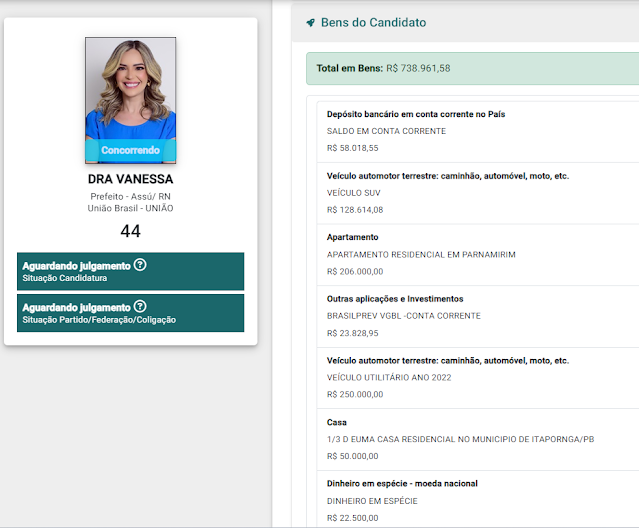The height and width of the screenshot is (528, 639).
Task: Click Aguardando julgamento above Situação Candidatura
Action: click(x=77, y=266)
